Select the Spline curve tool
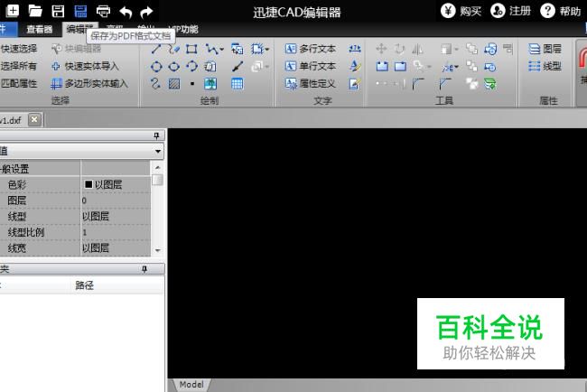Image resolution: width=587 pixels, height=392 pixels. (155, 83)
